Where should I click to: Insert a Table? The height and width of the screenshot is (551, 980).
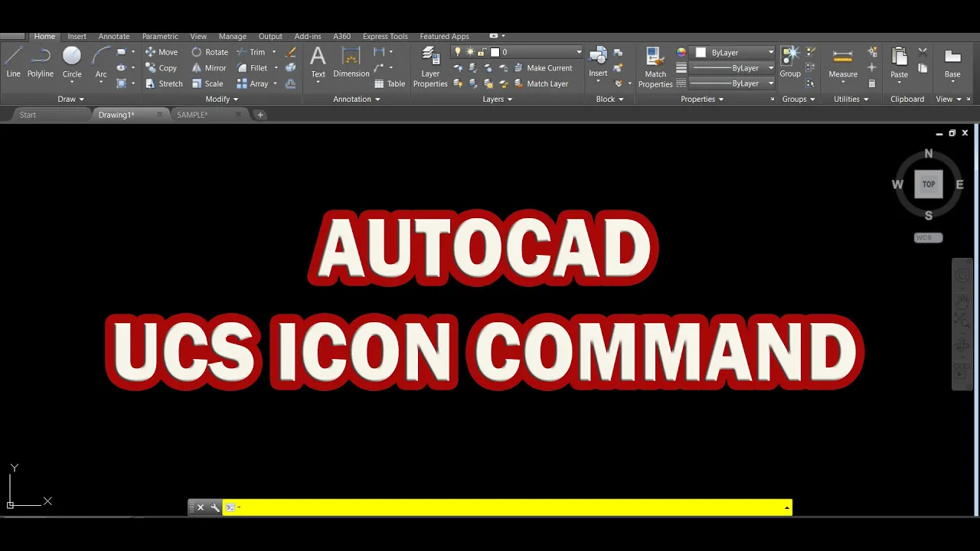pyautogui.click(x=390, y=83)
